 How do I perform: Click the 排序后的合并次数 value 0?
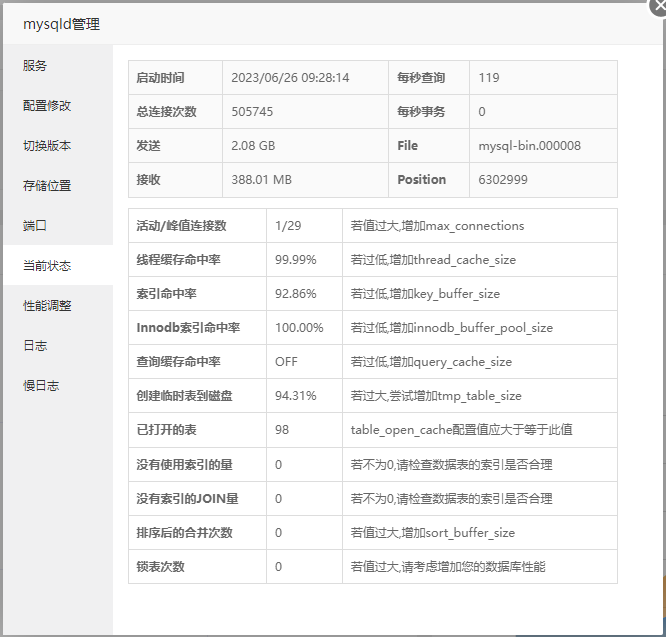[x=278, y=533]
